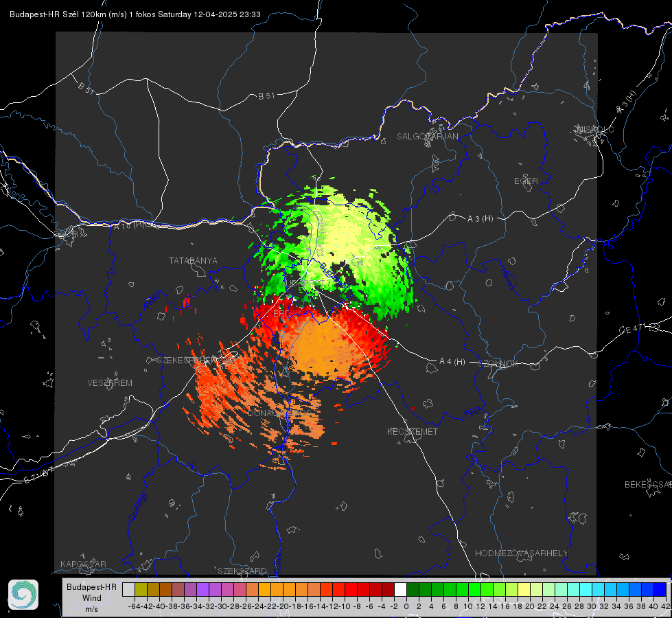
Task: Select the dark green swatch between 0 and 2
Action: tap(413, 589)
